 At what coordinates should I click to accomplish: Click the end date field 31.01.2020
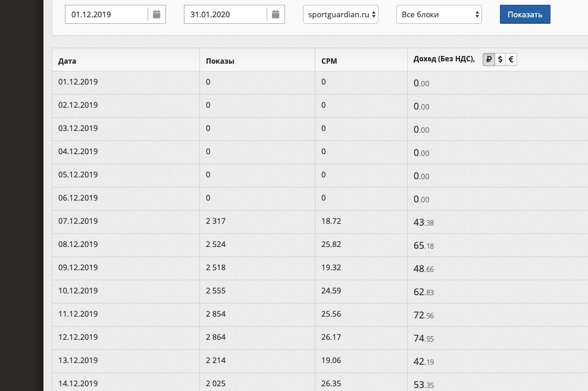point(225,14)
